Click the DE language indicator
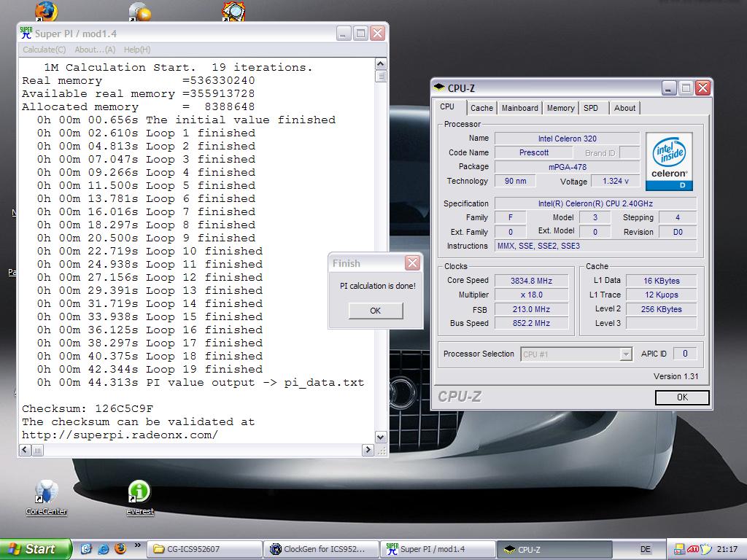 (646, 549)
